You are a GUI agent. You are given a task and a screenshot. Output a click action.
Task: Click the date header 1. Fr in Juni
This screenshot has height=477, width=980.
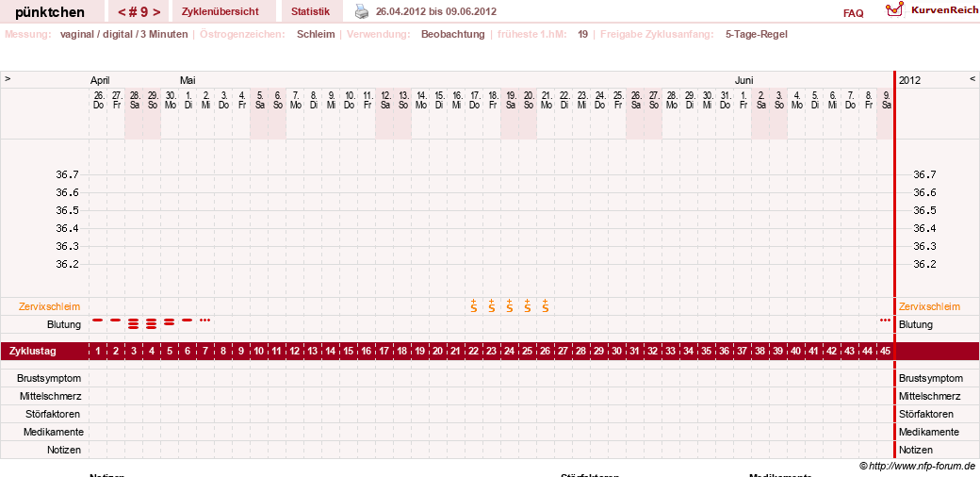point(743,100)
